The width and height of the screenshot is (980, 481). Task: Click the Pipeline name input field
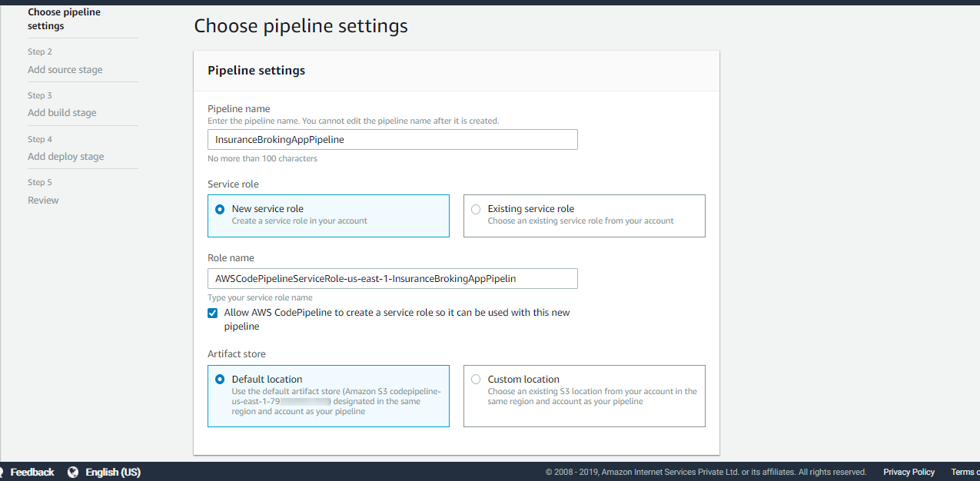[392, 140]
